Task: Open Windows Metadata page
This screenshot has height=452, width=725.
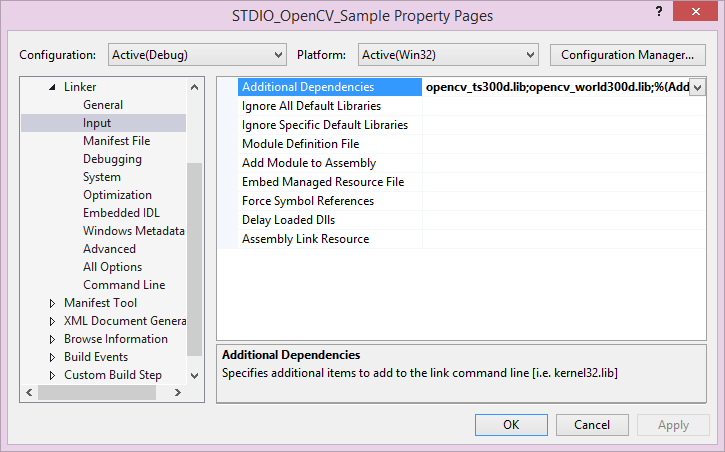Action: 134,231
